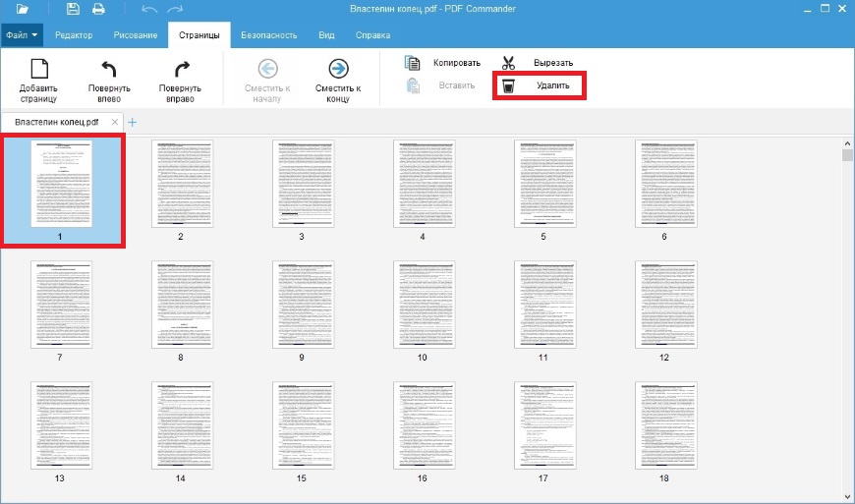Rotate page left with Повернуть влево

pyautogui.click(x=109, y=81)
